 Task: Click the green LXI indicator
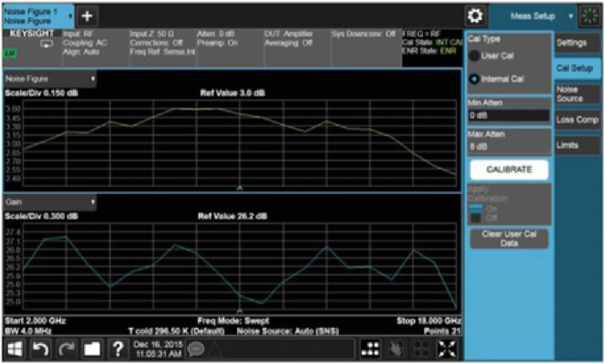11,54
